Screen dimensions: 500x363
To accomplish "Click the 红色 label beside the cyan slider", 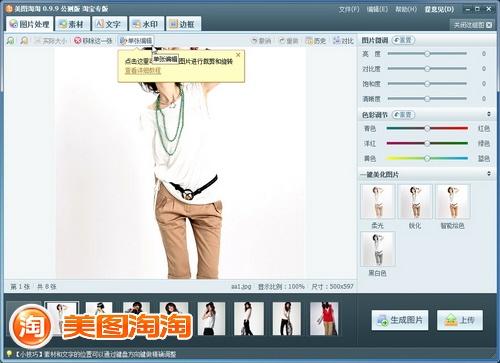I will coord(484,129).
